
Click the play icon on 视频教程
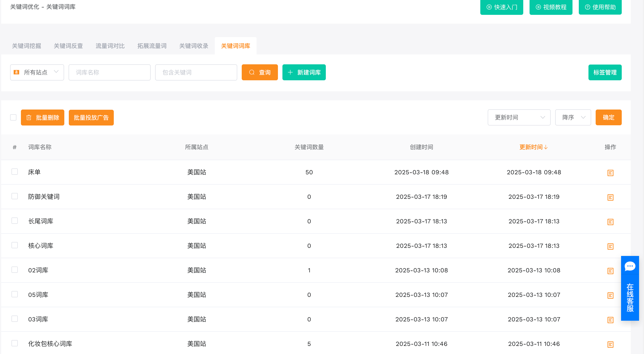(x=538, y=7)
